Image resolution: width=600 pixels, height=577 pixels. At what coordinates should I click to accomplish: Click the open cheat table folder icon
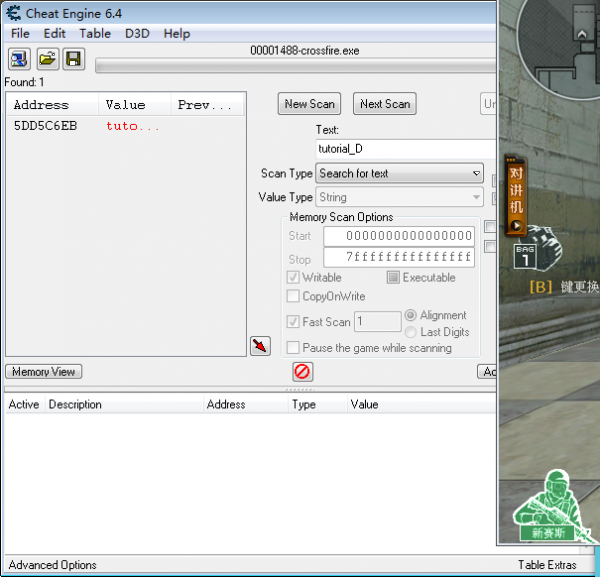point(47,59)
